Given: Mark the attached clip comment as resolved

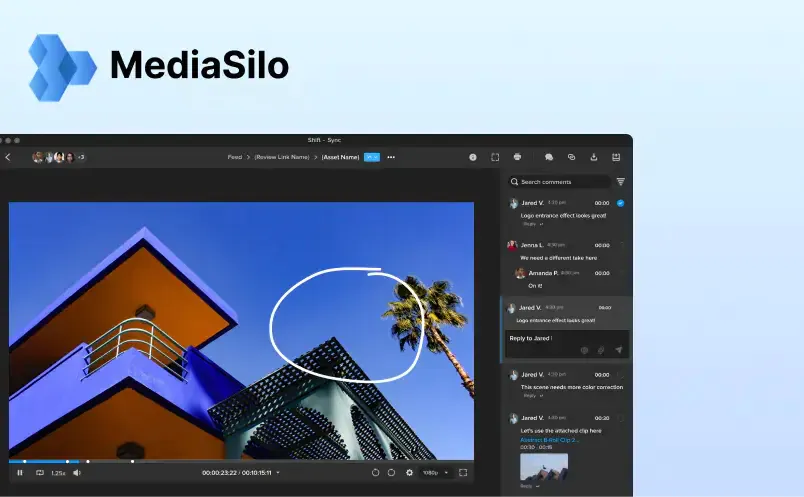Looking at the screenshot, I should tap(620, 418).
